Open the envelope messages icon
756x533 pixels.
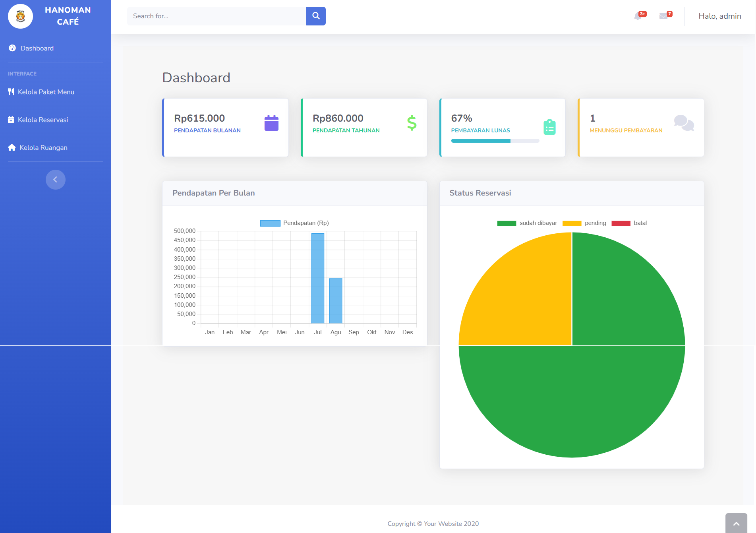(x=663, y=16)
